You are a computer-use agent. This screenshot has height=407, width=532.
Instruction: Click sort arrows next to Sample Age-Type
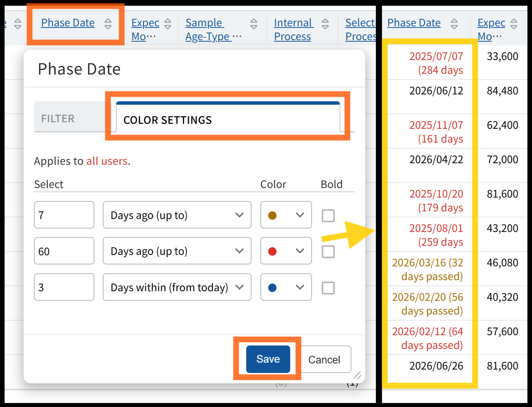(254, 24)
